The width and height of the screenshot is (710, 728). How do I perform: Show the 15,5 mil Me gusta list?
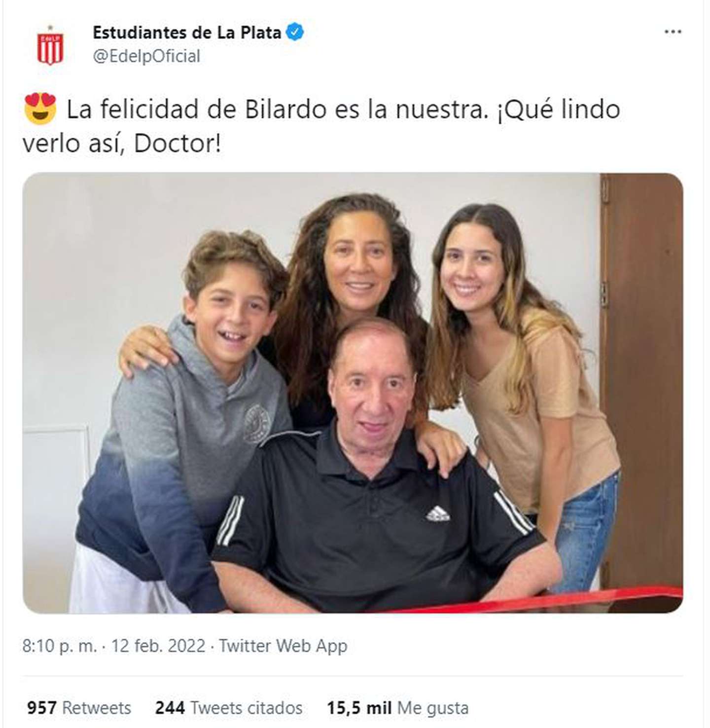[x=398, y=708]
